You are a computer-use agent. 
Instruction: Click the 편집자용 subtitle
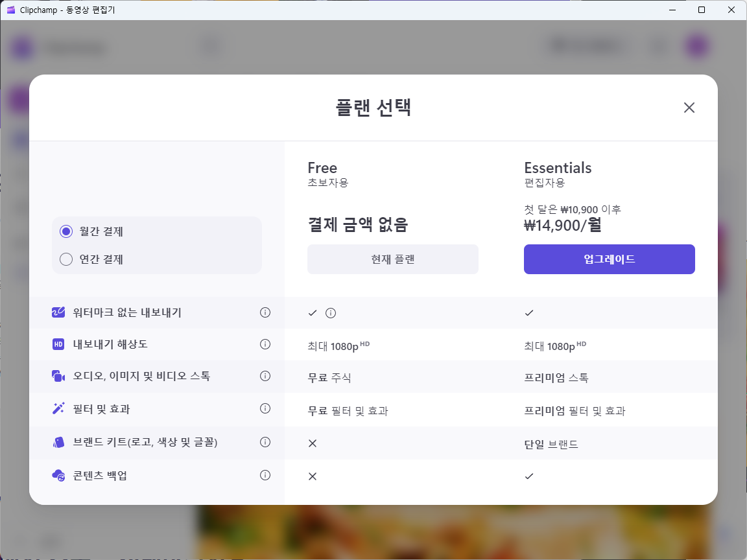pyautogui.click(x=545, y=182)
